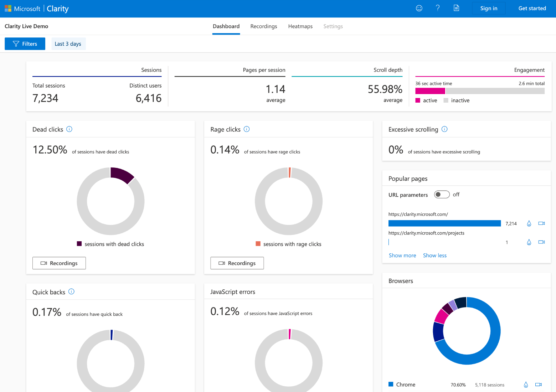The height and width of the screenshot is (392, 556).
Task: Open the info tooltip for Dead clicks
Action: click(x=69, y=129)
